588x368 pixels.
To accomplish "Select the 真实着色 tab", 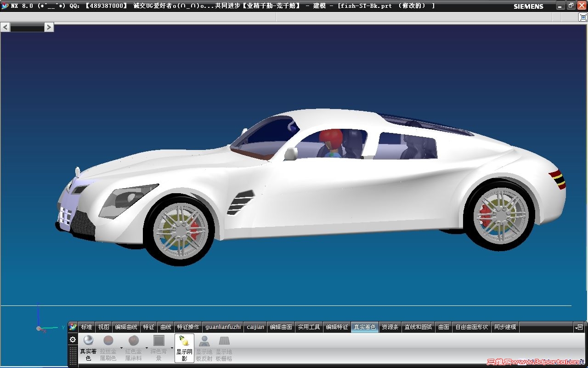I will (365, 327).
